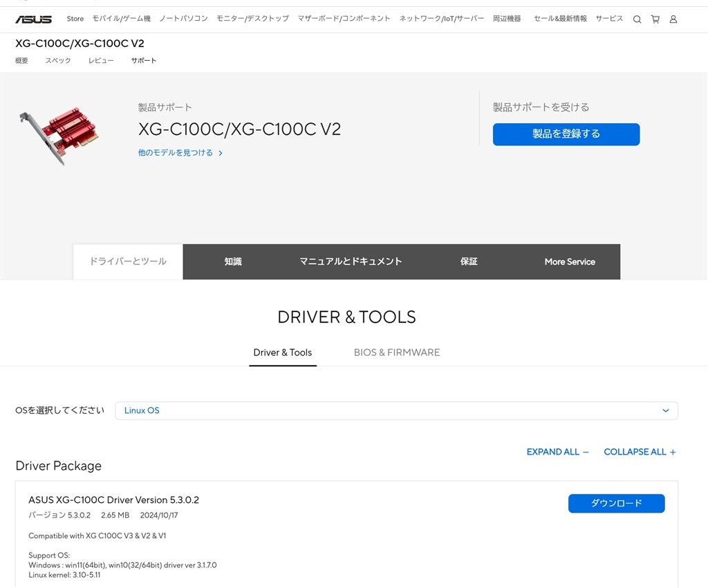Click the ASUS XG-C100C Driver Version 5.3.0.2 title
This screenshot has height=588, width=708.
pyautogui.click(x=114, y=500)
